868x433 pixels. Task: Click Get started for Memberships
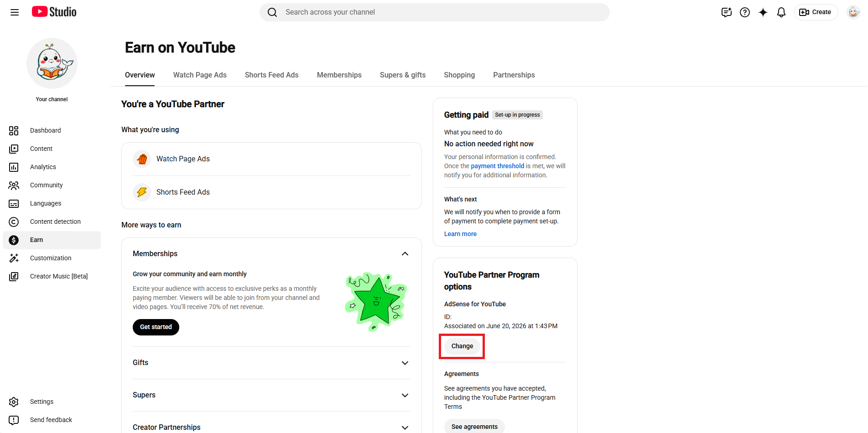tap(156, 327)
